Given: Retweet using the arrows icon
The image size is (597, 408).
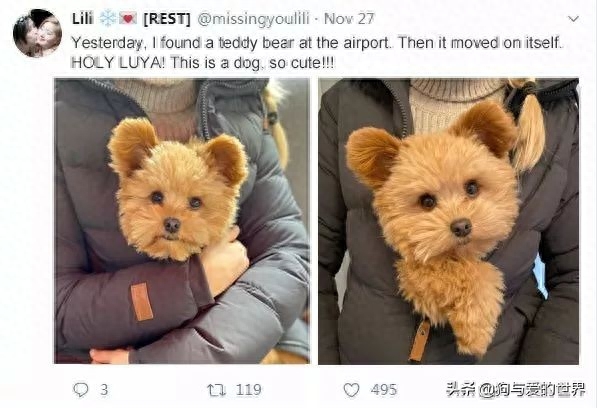Looking at the screenshot, I should (x=216, y=390).
